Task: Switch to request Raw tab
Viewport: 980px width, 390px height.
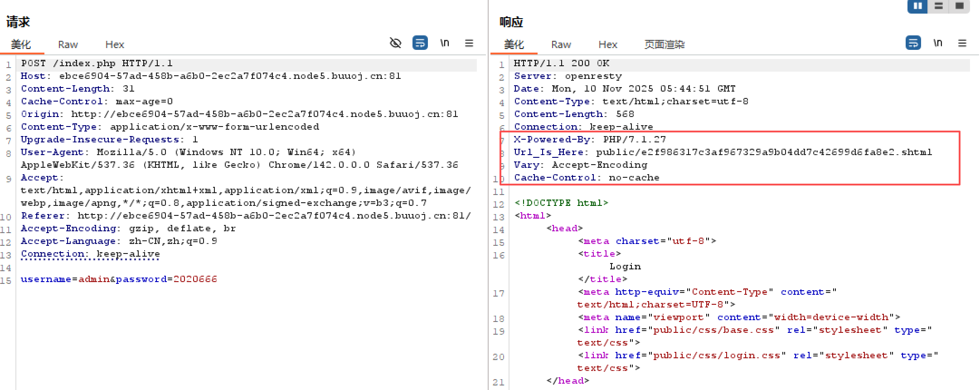Action: coord(68,44)
